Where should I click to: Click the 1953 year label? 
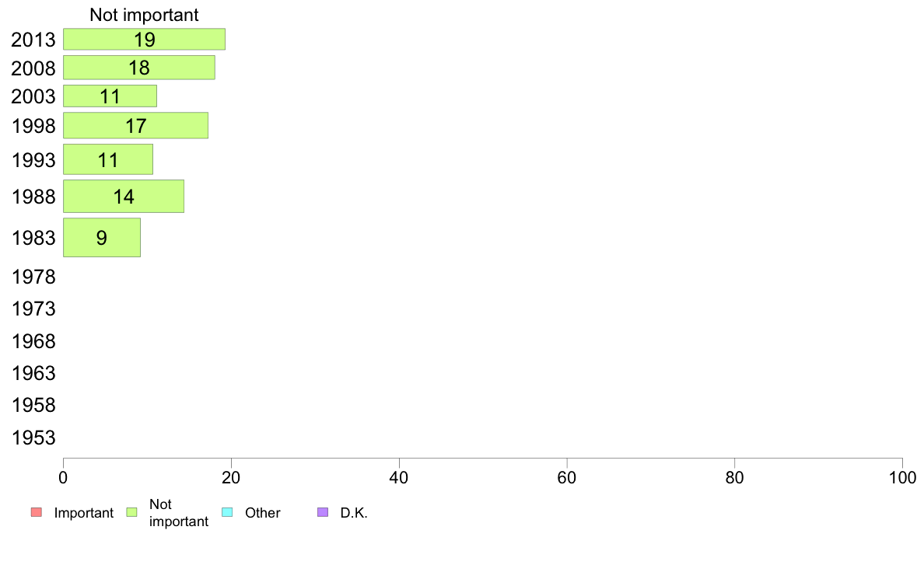click(x=33, y=438)
